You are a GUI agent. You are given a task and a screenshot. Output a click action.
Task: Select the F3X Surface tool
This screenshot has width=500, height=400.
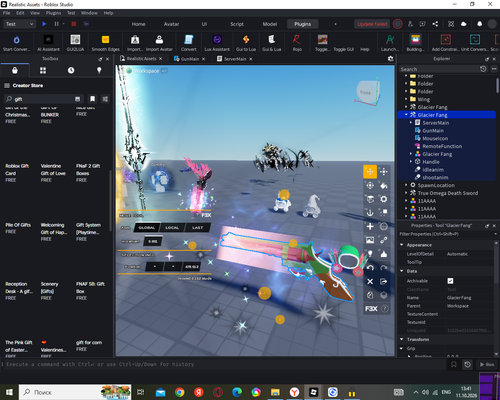click(370, 199)
